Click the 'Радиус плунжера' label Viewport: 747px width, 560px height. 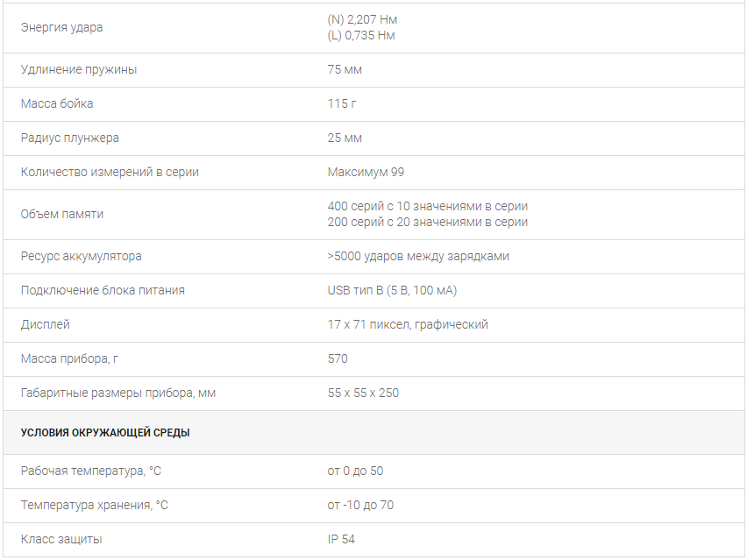pyautogui.click(x=69, y=138)
